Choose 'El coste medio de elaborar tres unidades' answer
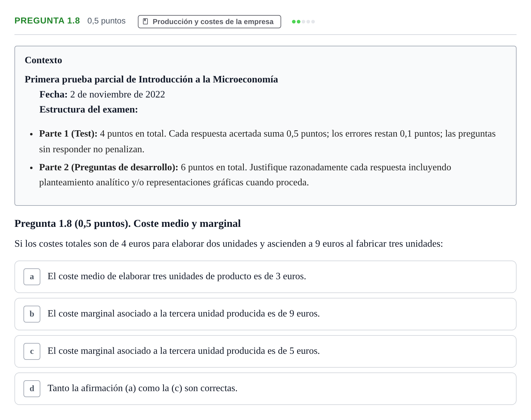The height and width of the screenshot is (420, 531). (x=265, y=277)
